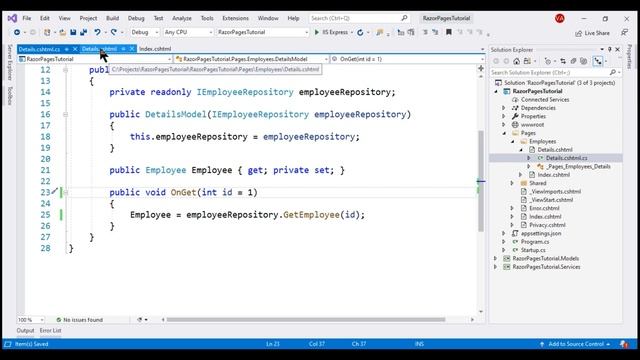Expand the RazorPagesTutorial.Models project node
Viewport: 640px width, 360px height.
tap(496, 258)
